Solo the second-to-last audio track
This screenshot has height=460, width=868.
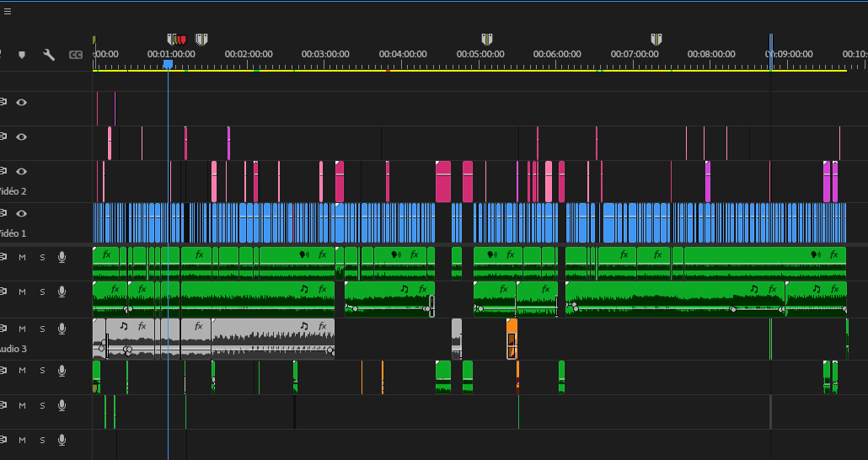click(x=42, y=406)
